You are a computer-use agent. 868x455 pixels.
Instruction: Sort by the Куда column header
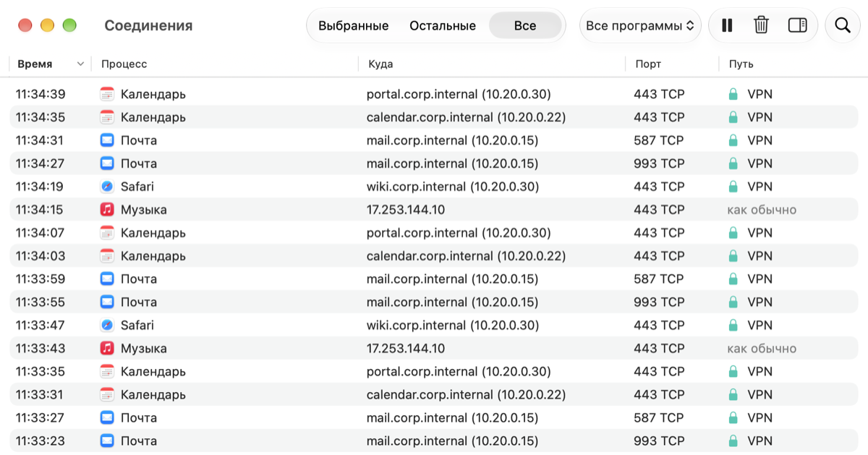click(380, 64)
